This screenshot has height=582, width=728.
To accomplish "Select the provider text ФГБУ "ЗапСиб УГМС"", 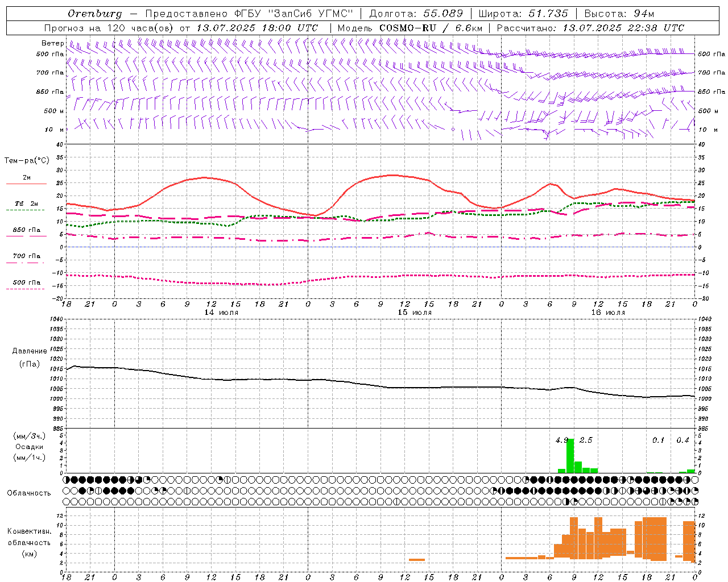I will (294, 14).
